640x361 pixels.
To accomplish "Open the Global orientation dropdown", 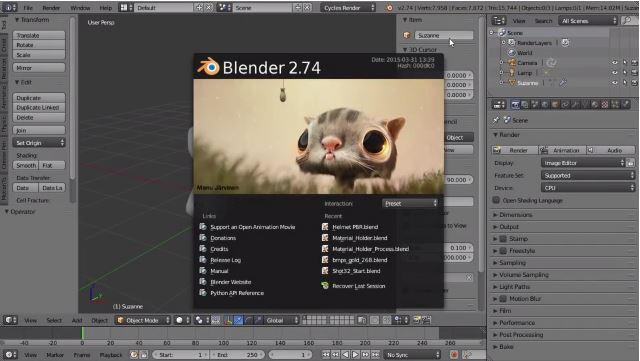I will click(x=282, y=320).
